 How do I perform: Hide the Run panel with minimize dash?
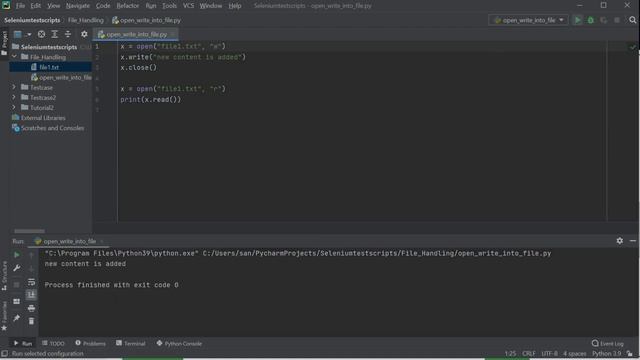(x=633, y=241)
